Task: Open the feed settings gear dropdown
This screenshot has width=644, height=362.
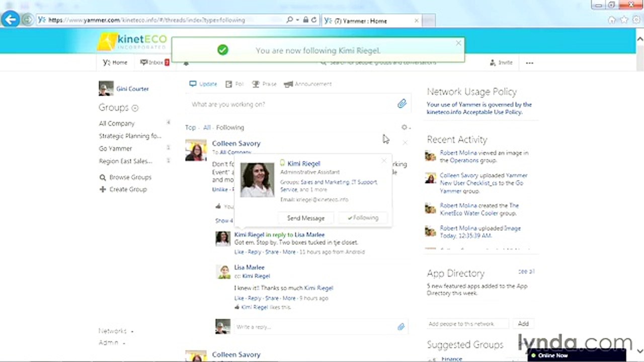Action: pyautogui.click(x=405, y=127)
